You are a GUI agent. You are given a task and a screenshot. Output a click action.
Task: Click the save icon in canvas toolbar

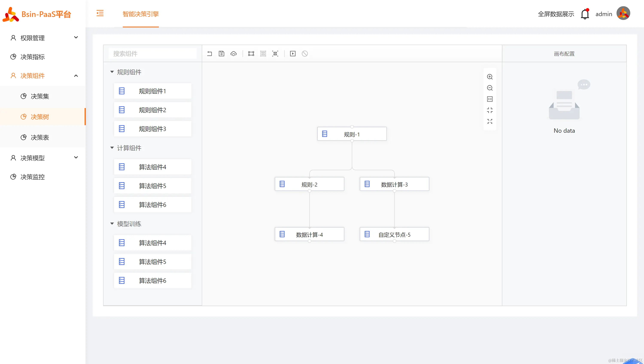222,54
